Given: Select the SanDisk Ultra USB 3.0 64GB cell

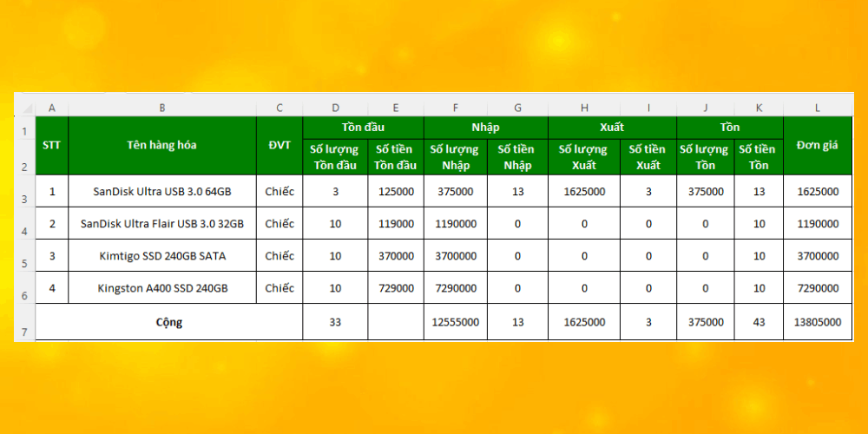Looking at the screenshot, I should (162, 192).
